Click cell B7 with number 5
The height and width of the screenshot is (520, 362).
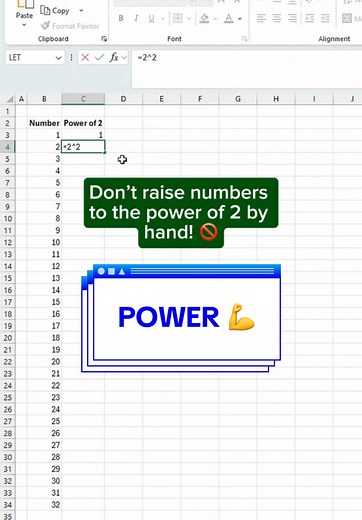click(x=44, y=183)
